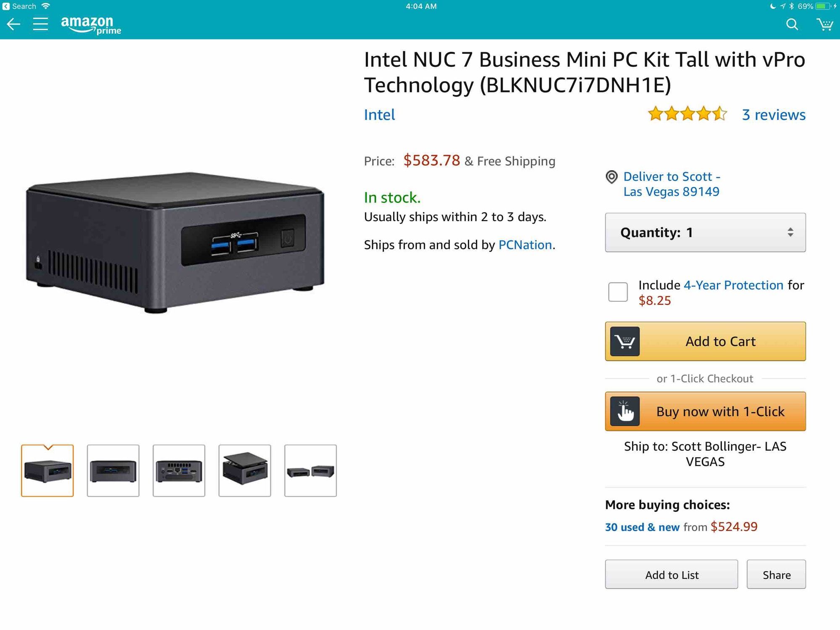Open PCNation seller link
This screenshot has width=840, height=630.
tap(525, 245)
